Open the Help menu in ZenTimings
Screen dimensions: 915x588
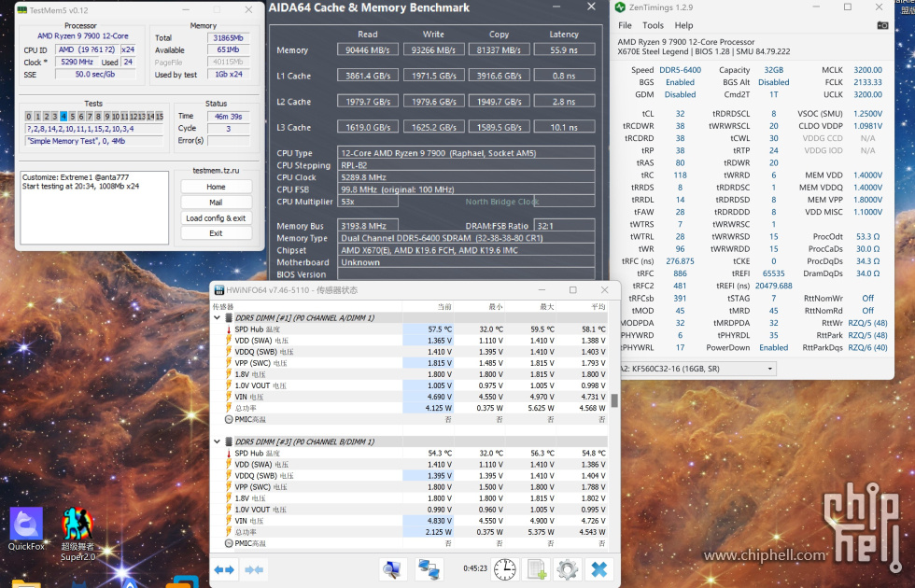click(x=683, y=26)
